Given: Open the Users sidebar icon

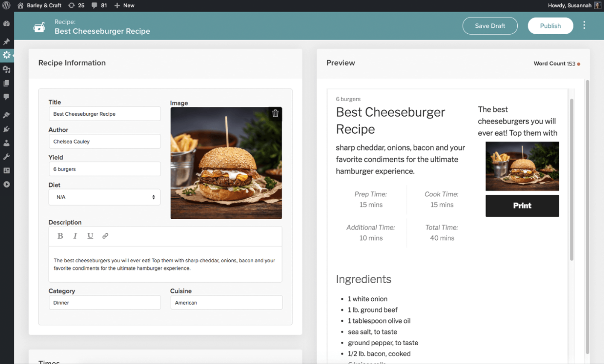Looking at the screenshot, I should [6, 143].
